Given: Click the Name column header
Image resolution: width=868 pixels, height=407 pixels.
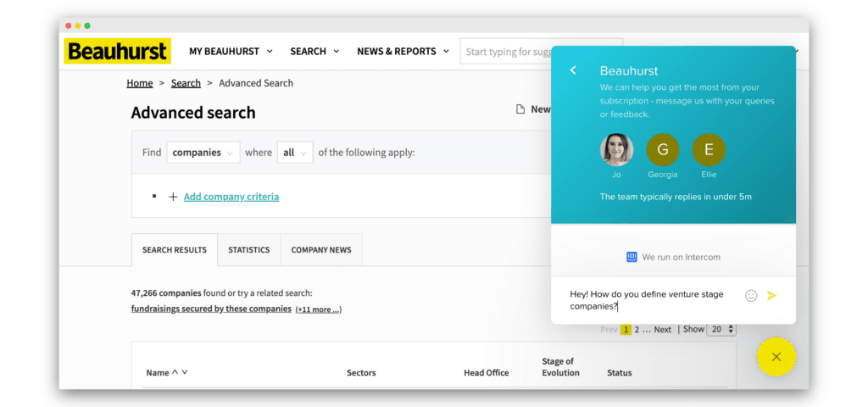Looking at the screenshot, I should (x=157, y=373).
